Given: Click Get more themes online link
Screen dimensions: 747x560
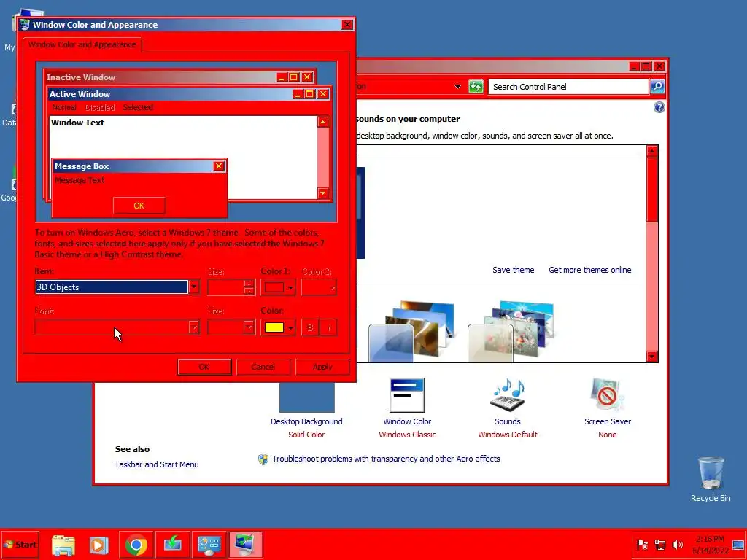Looking at the screenshot, I should [589, 270].
